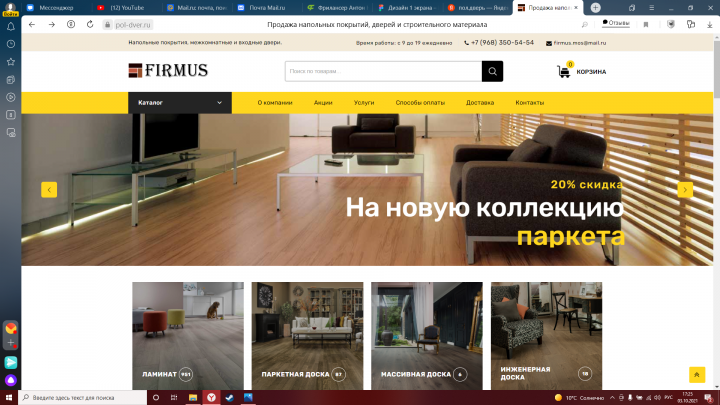
Task: Open weather widget 10°C Солнечно
Action: [x=579, y=398]
